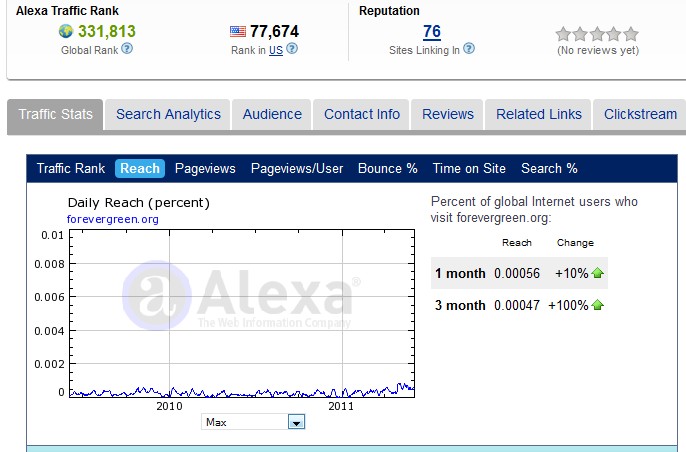This screenshot has height=452, width=686.
Task: Click the Reputation heading
Action: coord(389,11)
